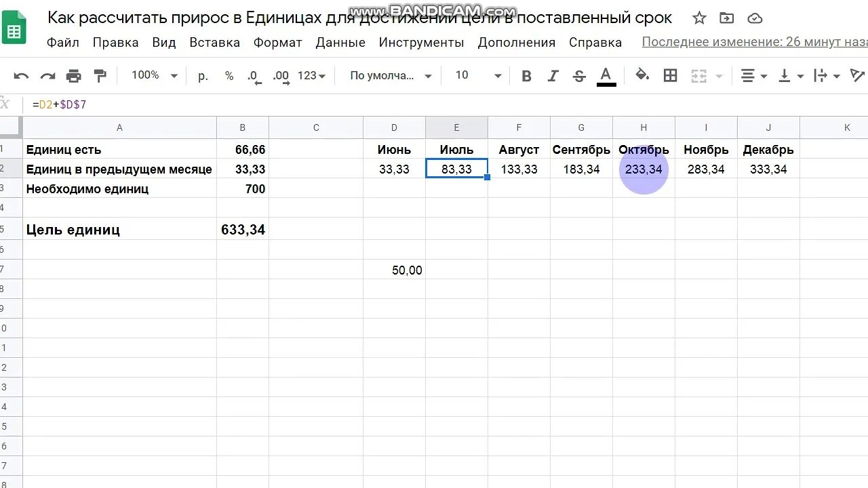Image resolution: width=868 pixels, height=488 pixels.
Task: Select the 'Декабрь' header cell
Action: [768, 150]
